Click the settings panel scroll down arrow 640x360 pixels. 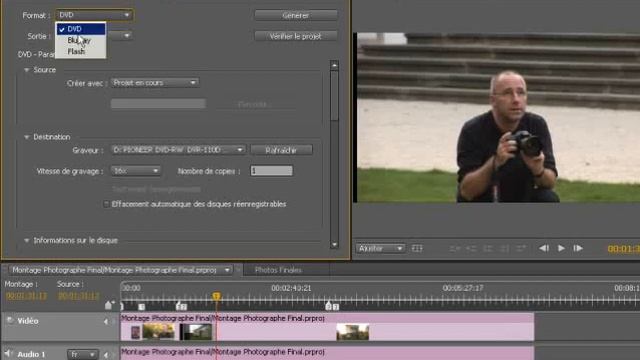[335, 244]
